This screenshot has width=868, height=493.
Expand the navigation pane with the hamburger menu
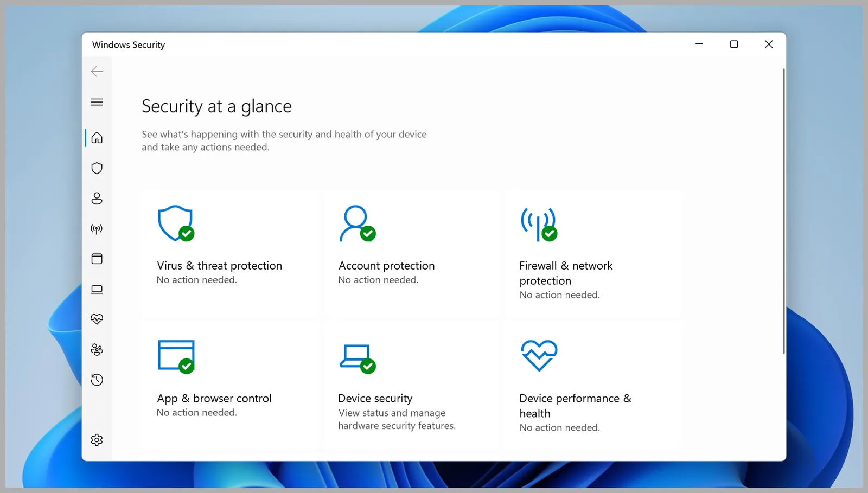(97, 102)
